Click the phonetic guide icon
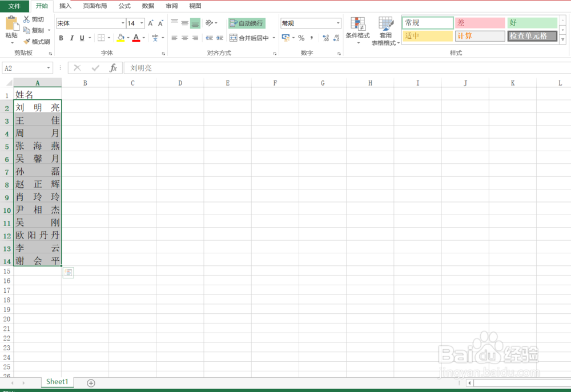 tap(155, 38)
